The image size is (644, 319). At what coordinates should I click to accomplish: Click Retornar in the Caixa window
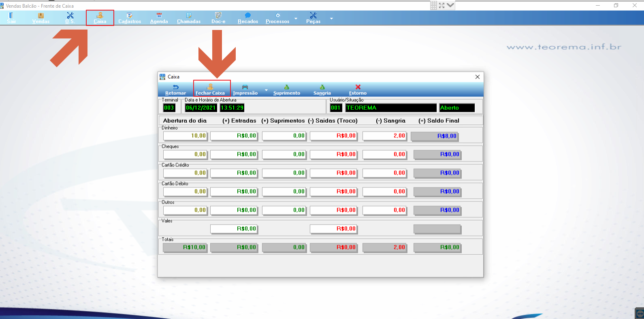(175, 90)
